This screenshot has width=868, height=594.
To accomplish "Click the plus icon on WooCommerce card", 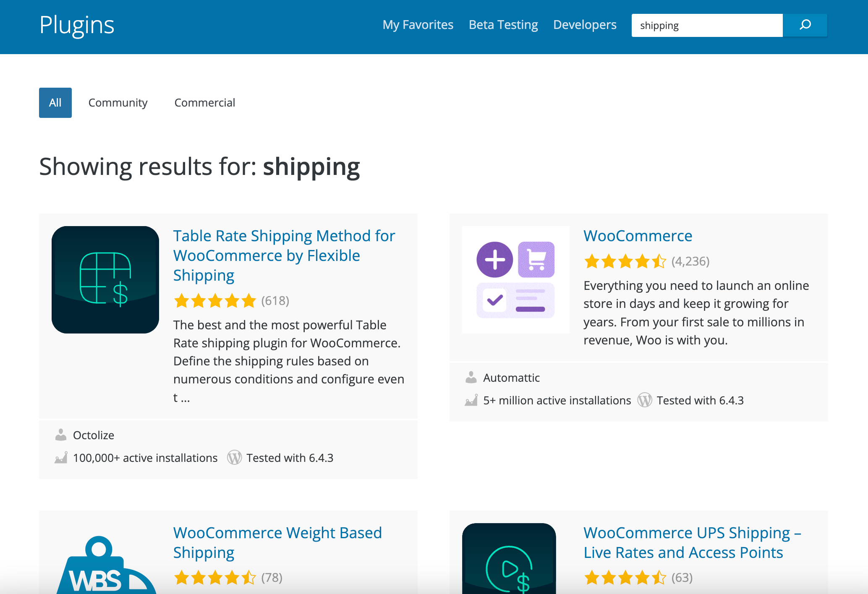I will (494, 257).
